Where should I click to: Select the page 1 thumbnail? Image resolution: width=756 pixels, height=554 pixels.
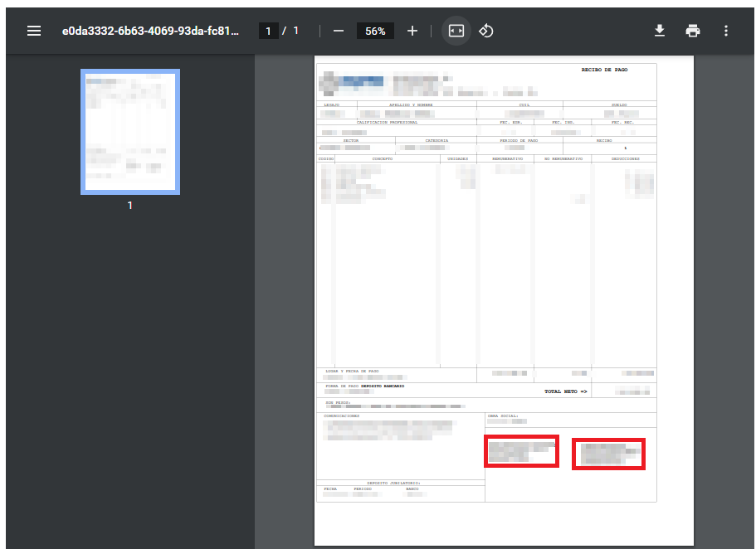130,132
